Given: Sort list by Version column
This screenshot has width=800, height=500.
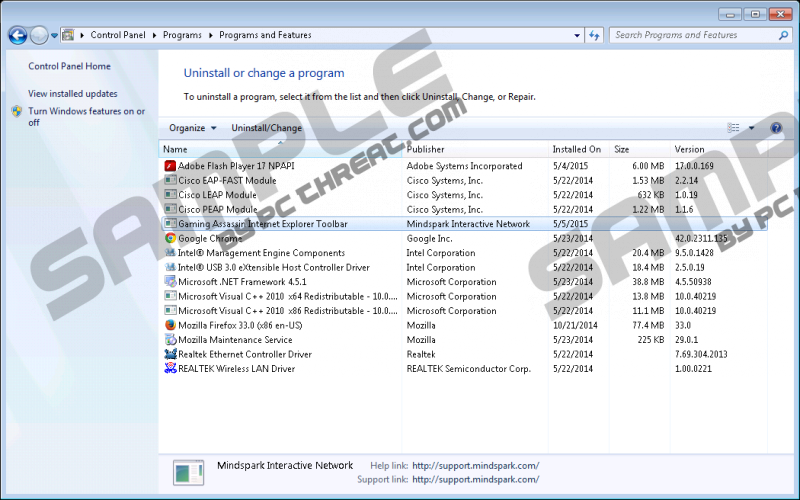Looking at the screenshot, I should coord(718,149).
